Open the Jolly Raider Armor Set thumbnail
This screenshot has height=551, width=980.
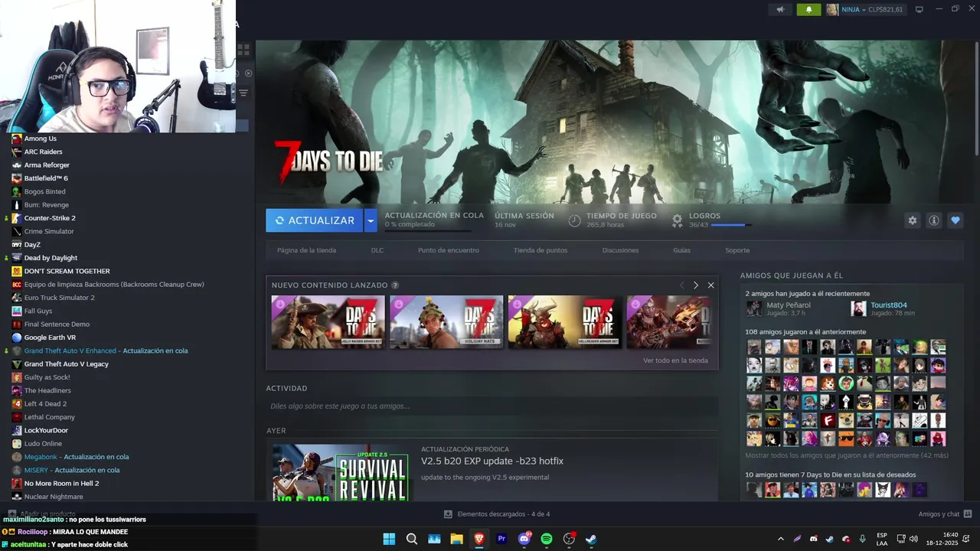tap(328, 322)
